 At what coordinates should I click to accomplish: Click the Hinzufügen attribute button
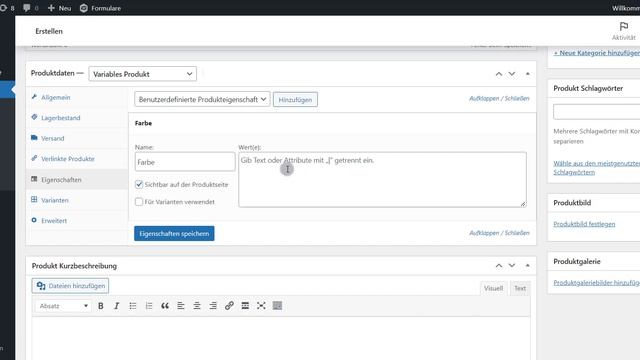[x=295, y=100]
